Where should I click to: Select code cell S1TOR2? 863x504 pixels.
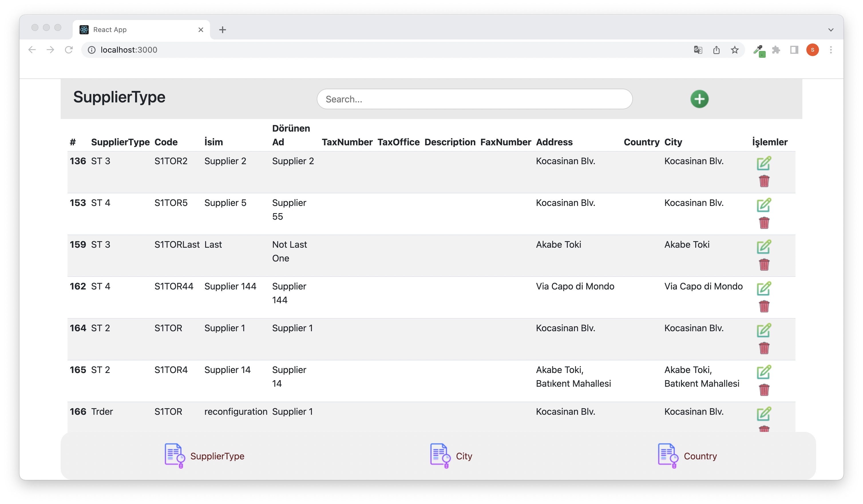pos(171,161)
